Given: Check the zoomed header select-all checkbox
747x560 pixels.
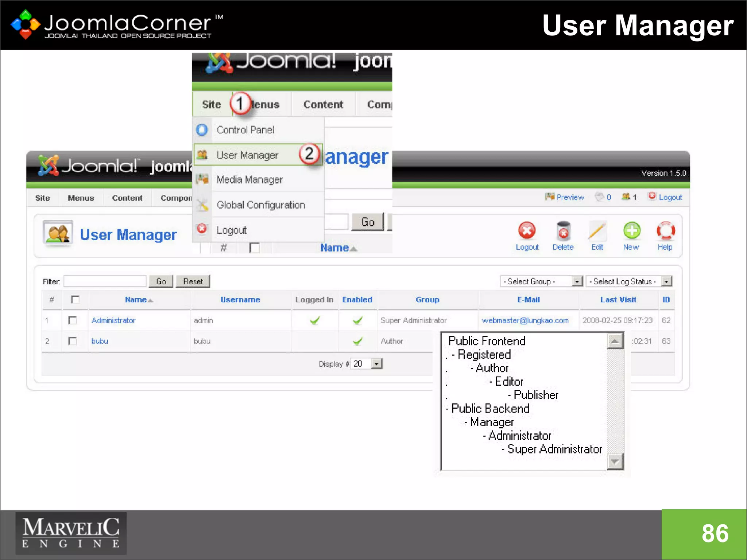Looking at the screenshot, I should (x=255, y=248).
